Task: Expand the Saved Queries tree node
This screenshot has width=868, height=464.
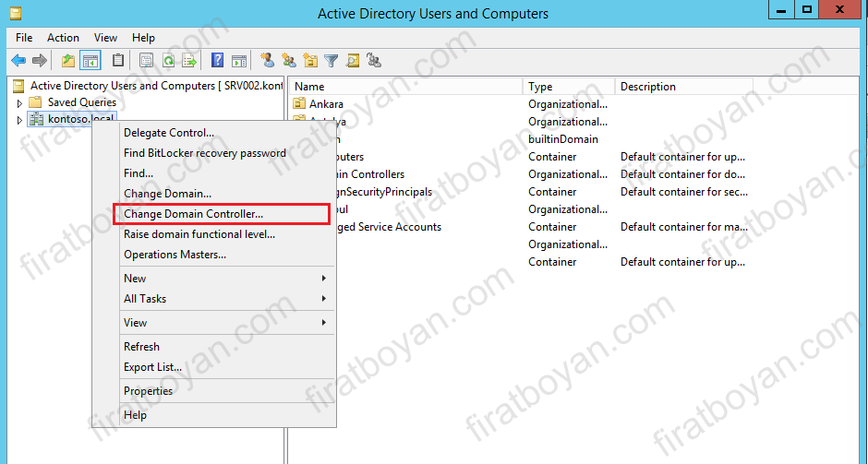Action: (19, 103)
